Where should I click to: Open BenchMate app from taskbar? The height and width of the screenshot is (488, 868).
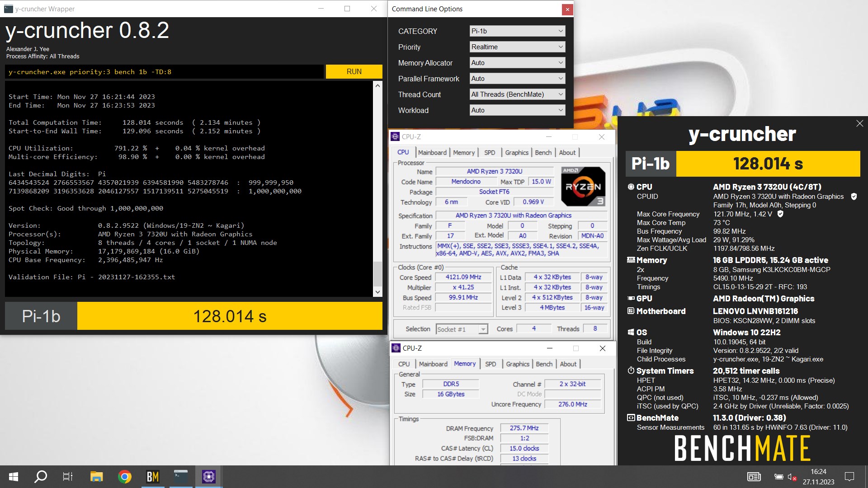(x=152, y=477)
